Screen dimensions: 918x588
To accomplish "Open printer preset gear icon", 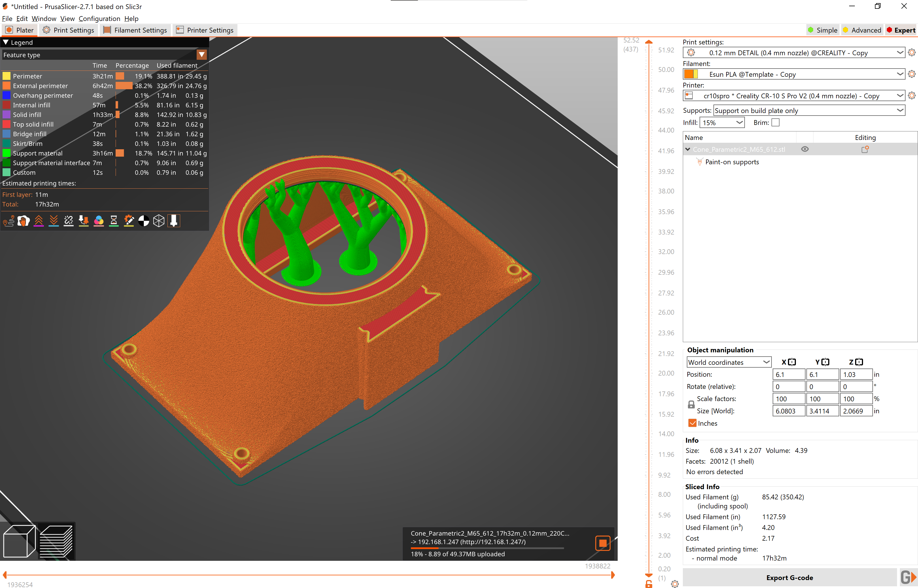I will (x=911, y=95).
